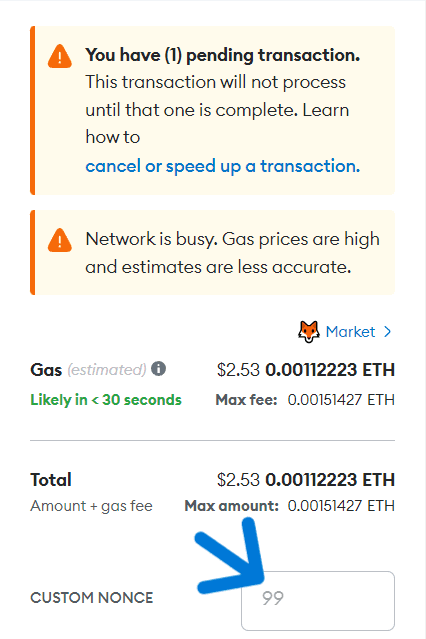Click the italic (estimated) text next to Gas
Screen dimensions: 426x639
tap(107, 370)
